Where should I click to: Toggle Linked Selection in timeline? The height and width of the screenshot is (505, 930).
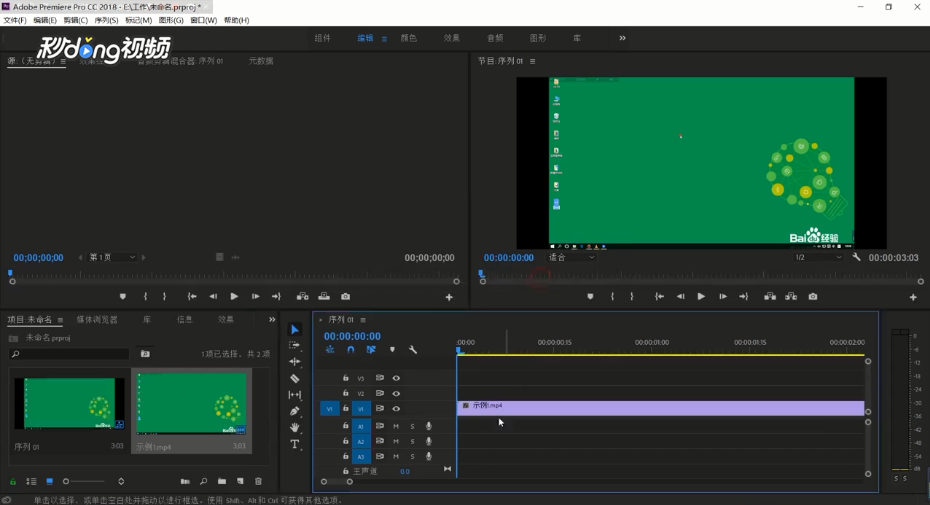[371, 350]
